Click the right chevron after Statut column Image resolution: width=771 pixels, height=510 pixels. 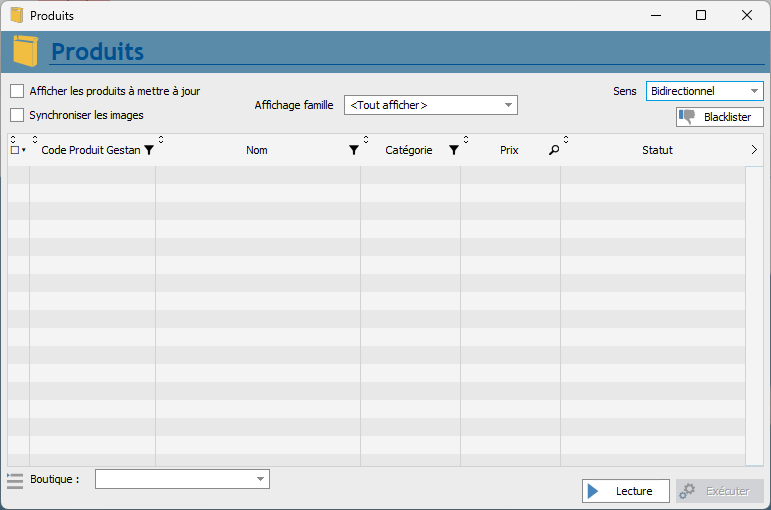(754, 150)
